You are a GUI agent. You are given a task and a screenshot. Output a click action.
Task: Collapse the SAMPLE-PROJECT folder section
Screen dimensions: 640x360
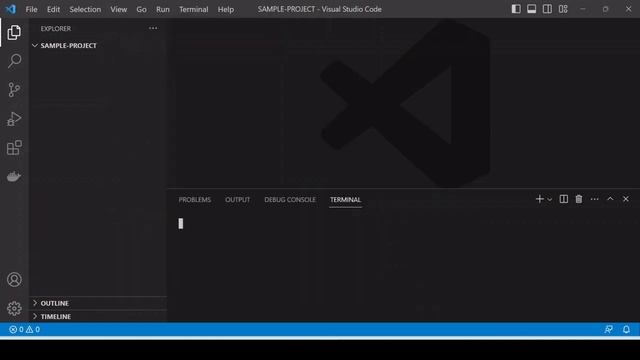pos(98,45)
